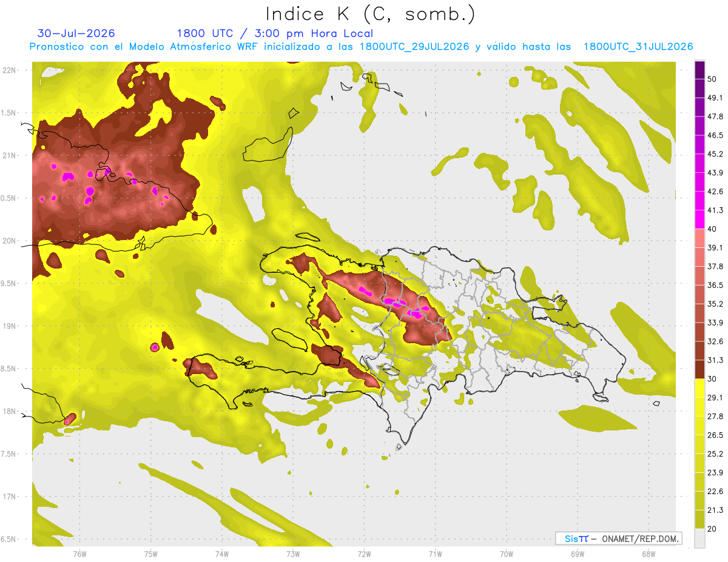
Task: Click the 'Indice K (C, somb.)' title
Action: click(x=371, y=14)
